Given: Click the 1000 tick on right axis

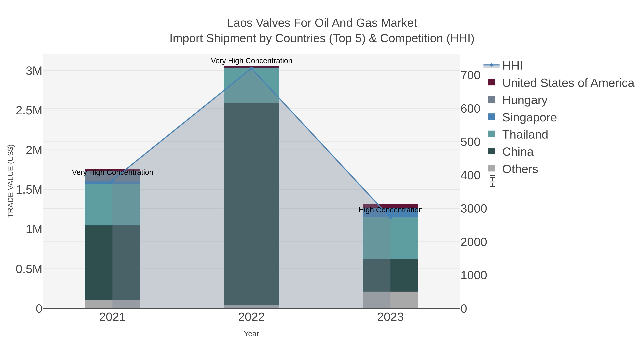Looking at the screenshot, I should click(x=474, y=275).
